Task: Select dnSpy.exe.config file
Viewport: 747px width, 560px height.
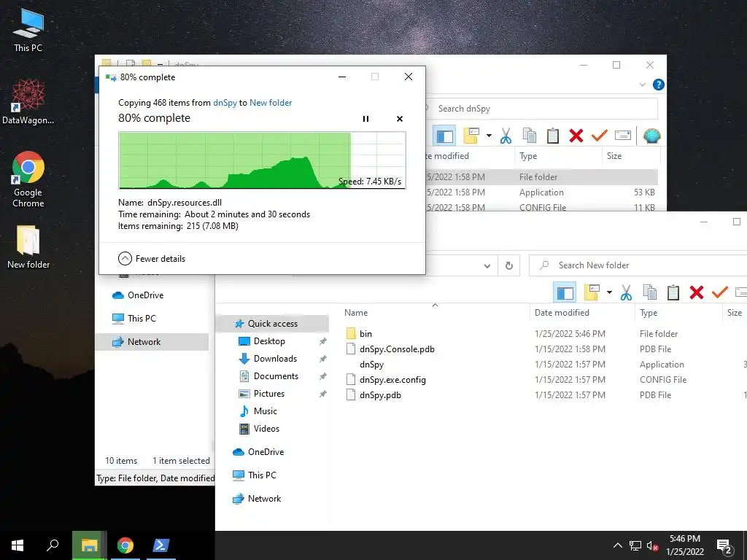Action: pyautogui.click(x=392, y=380)
